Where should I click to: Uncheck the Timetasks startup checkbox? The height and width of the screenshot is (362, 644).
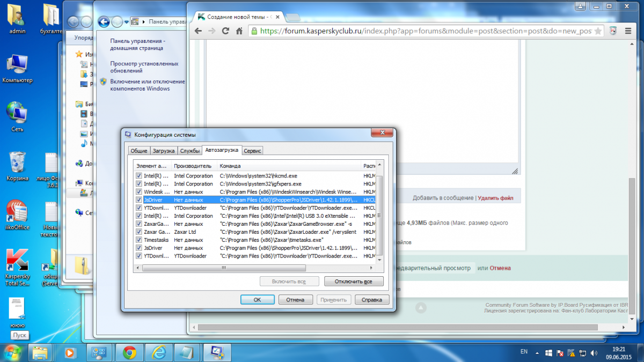139,240
